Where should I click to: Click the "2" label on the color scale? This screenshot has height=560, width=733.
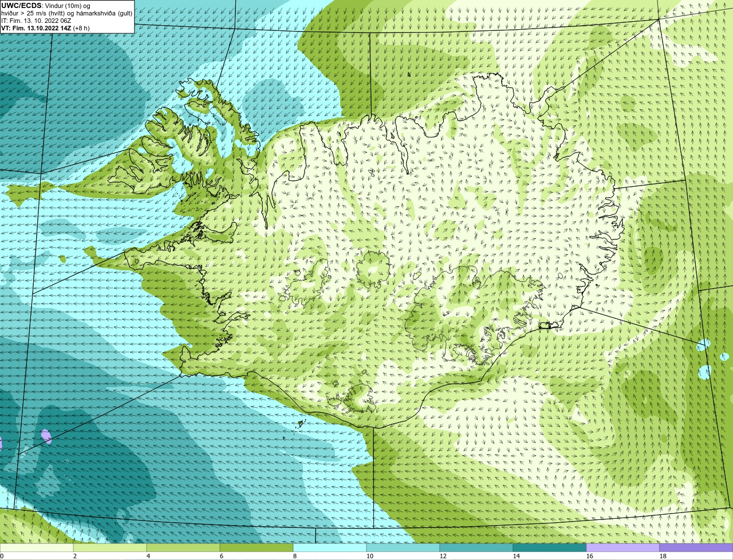click(x=75, y=556)
